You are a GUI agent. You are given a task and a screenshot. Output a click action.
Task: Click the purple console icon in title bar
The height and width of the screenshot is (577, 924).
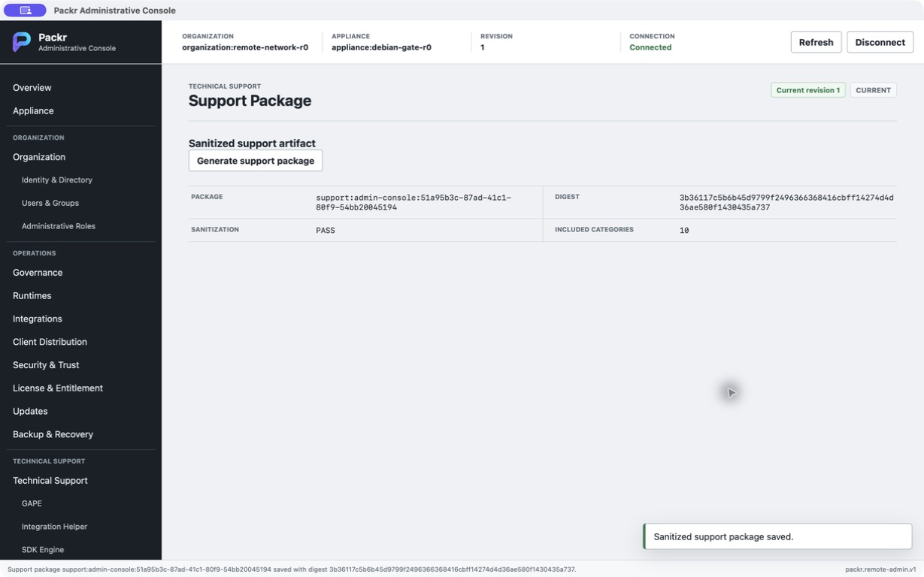tap(25, 11)
